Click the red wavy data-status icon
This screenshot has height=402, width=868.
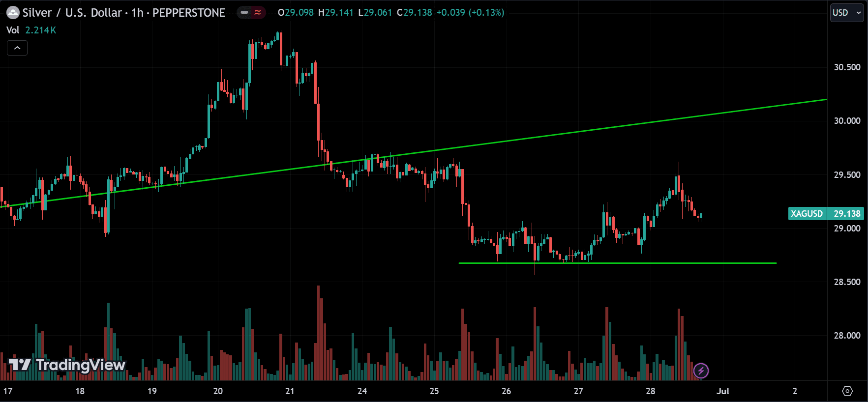pyautogui.click(x=258, y=13)
